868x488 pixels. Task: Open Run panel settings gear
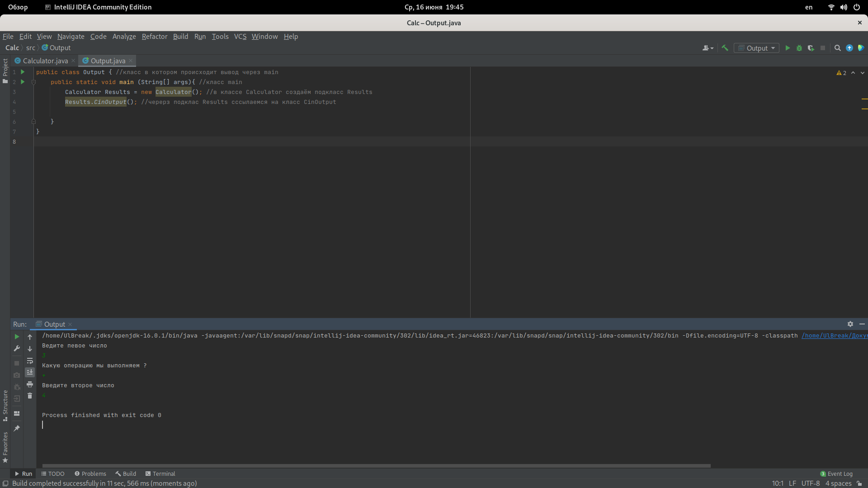pyautogui.click(x=850, y=324)
